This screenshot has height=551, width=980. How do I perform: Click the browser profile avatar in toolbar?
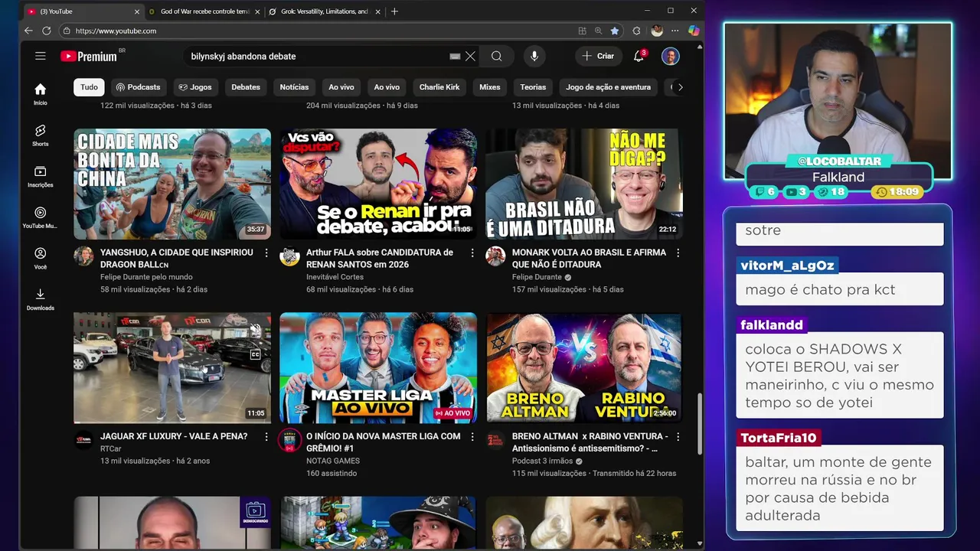(x=656, y=31)
